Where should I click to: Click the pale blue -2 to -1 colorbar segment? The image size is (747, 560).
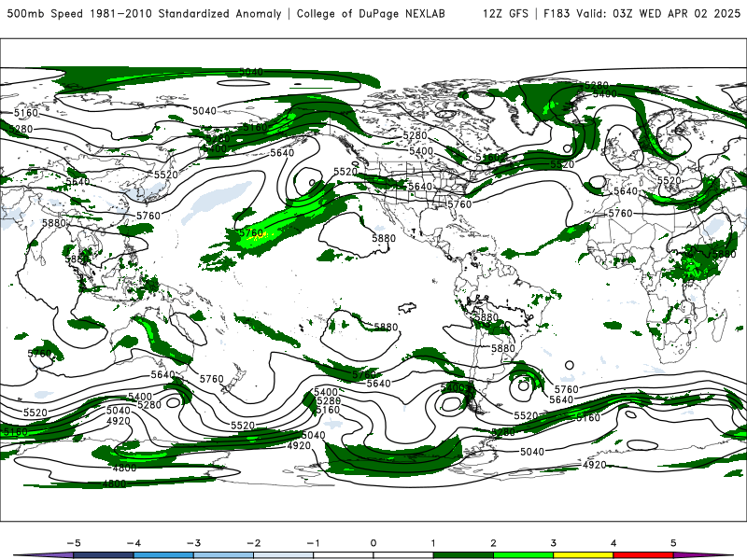click(284, 555)
